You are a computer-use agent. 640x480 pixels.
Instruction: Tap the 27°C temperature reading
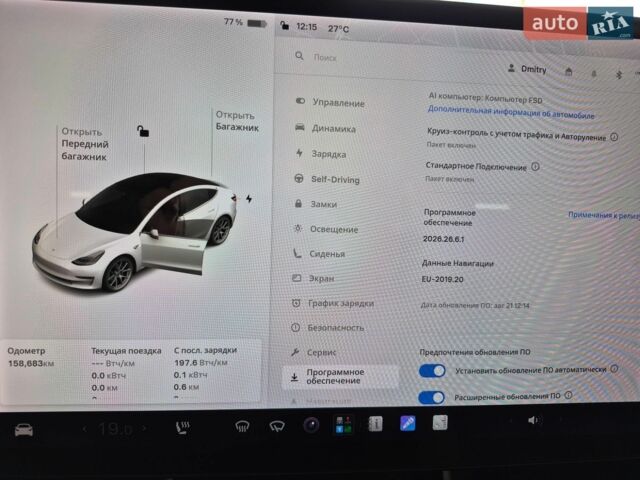tap(338, 29)
